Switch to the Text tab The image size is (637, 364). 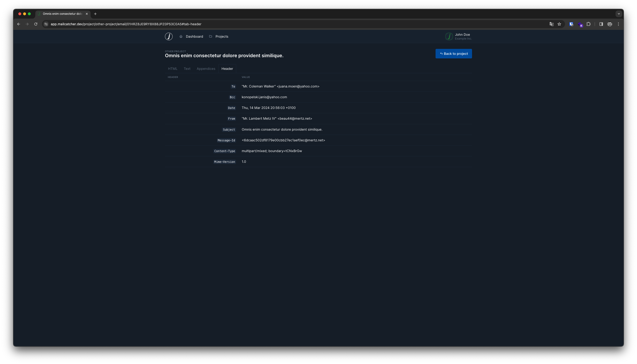click(187, 68)
